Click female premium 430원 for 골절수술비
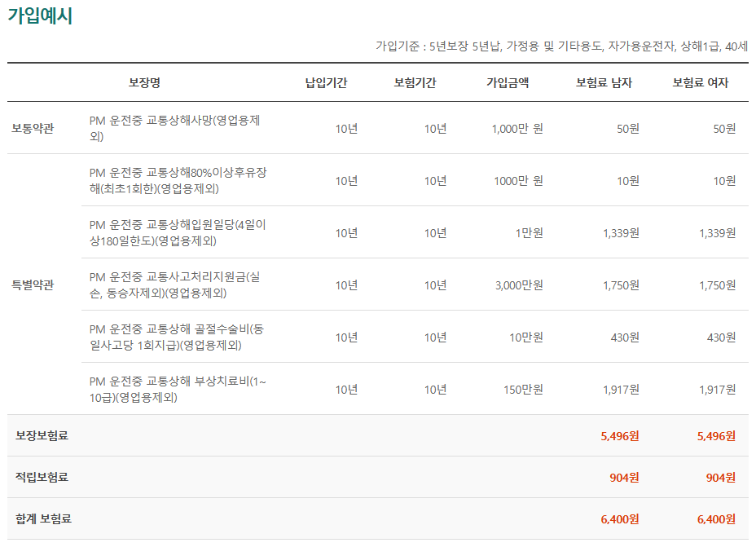 721,337
